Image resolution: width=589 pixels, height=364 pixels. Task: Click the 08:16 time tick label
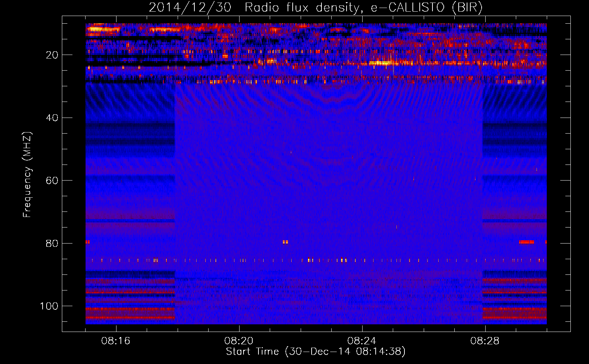pyautogui.click(x=116, y=341)
